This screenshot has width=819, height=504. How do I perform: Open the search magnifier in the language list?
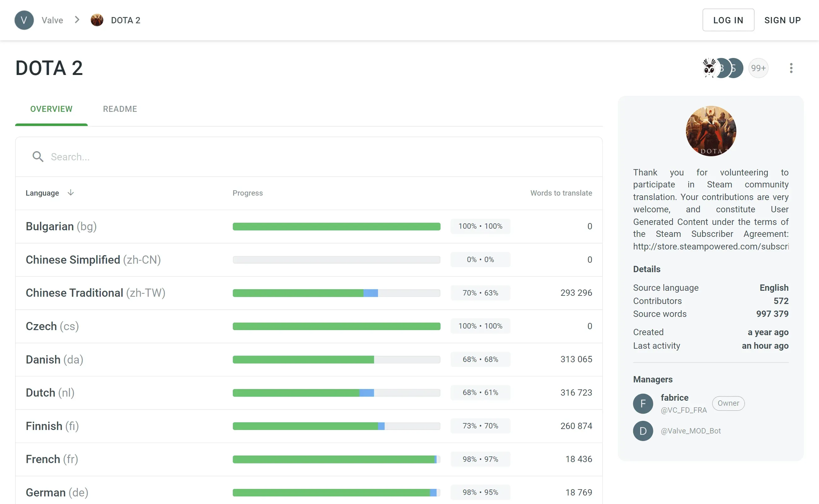coord(38,157)
